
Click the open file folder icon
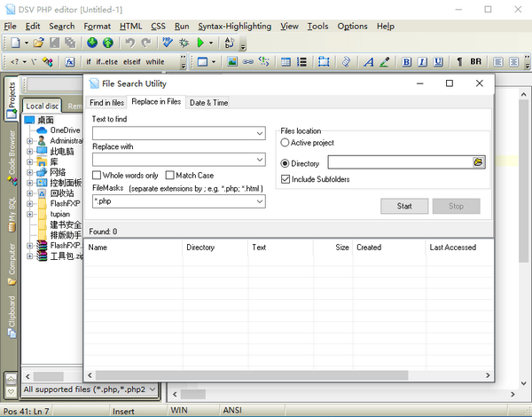[40, 43]
